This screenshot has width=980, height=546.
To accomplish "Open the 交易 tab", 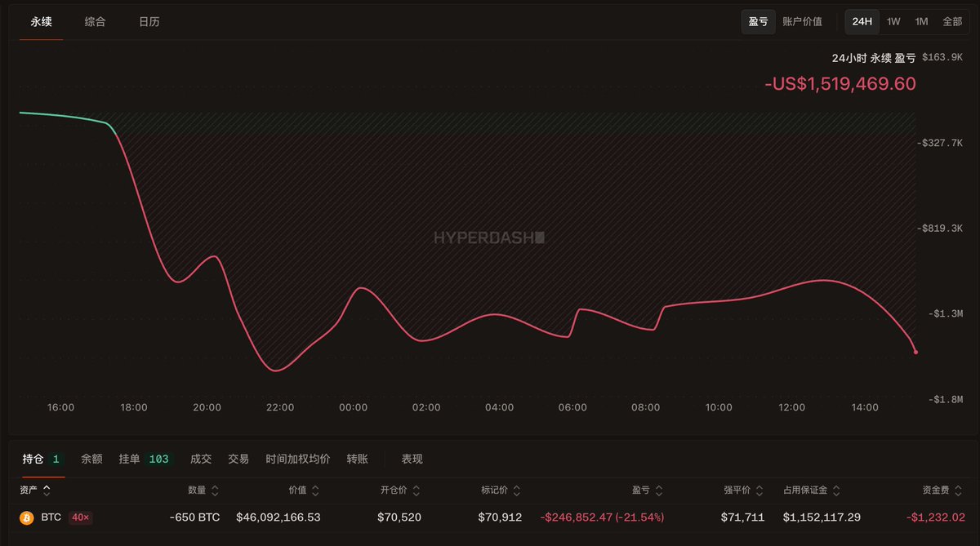I will click(238, 459).
